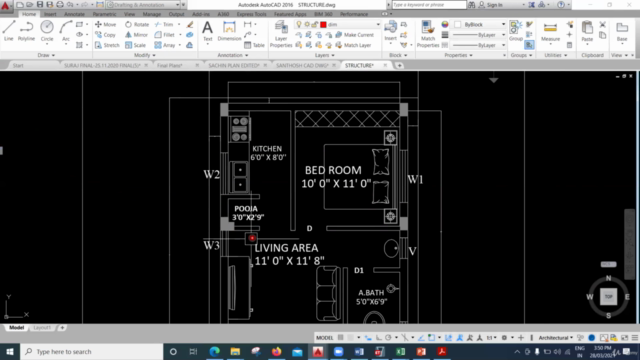This screenshot has height=360, width=640.
Task: Open Object Color wheel icon
Action: coord(444,24)
